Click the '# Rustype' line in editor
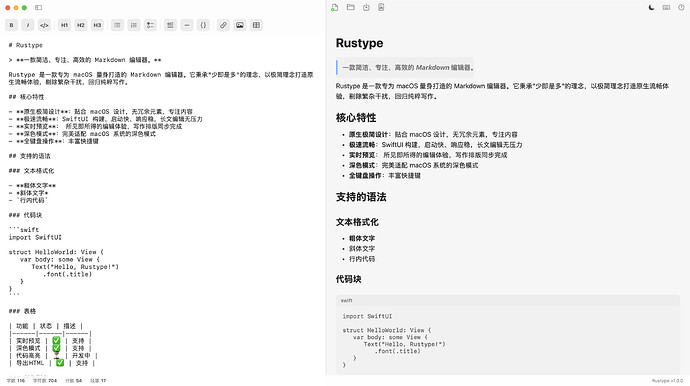This screenshot has height=386, width=690. click(26, 45)
